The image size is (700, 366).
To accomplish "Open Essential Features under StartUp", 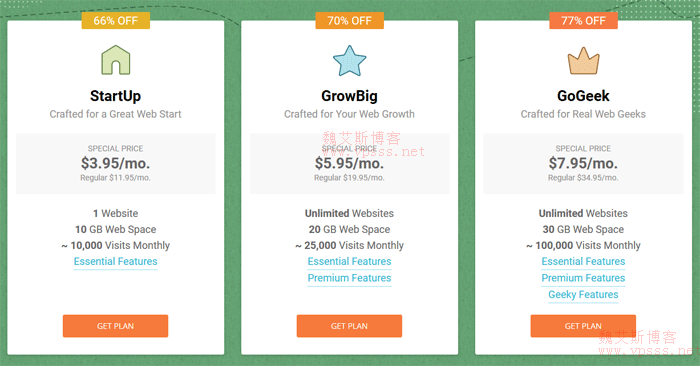I will point(116,262).
